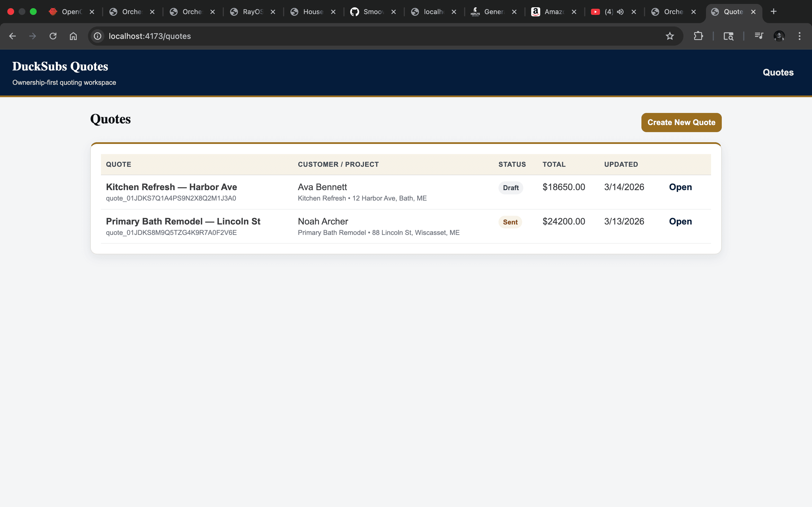Click the browser home icon

(74, 36)
